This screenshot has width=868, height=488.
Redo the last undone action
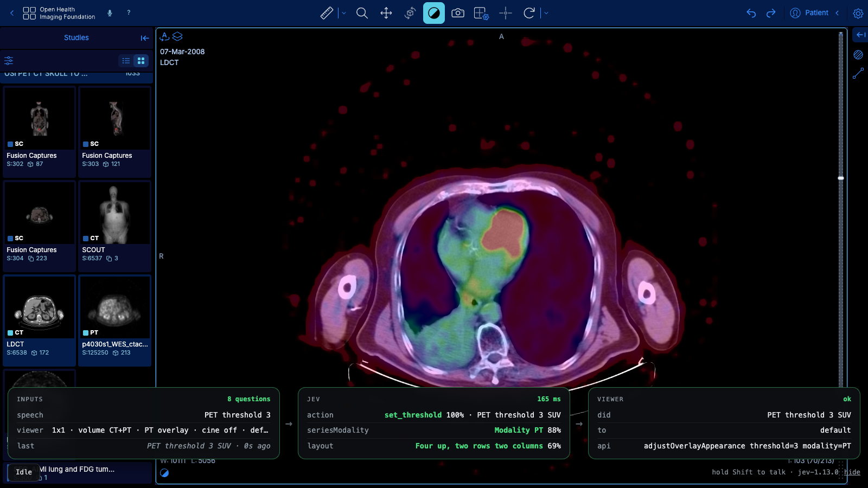tap(771, 13)
